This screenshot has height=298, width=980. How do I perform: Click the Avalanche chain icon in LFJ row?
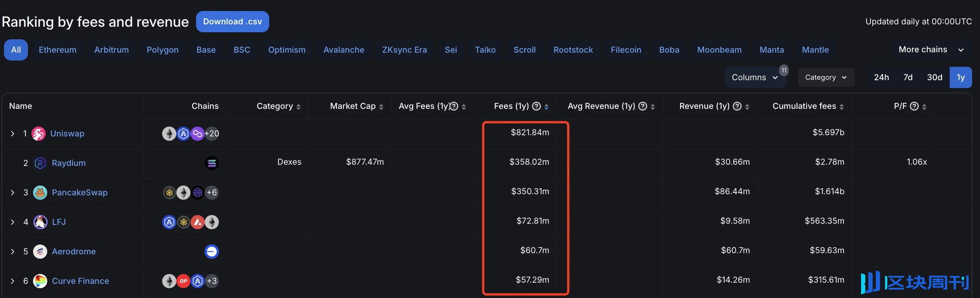198,222
